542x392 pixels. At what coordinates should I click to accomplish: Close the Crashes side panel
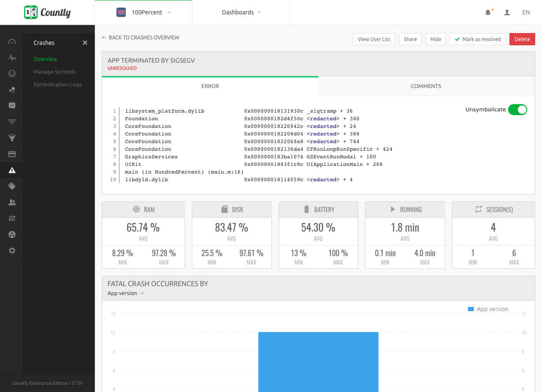[x=85, y=43]
